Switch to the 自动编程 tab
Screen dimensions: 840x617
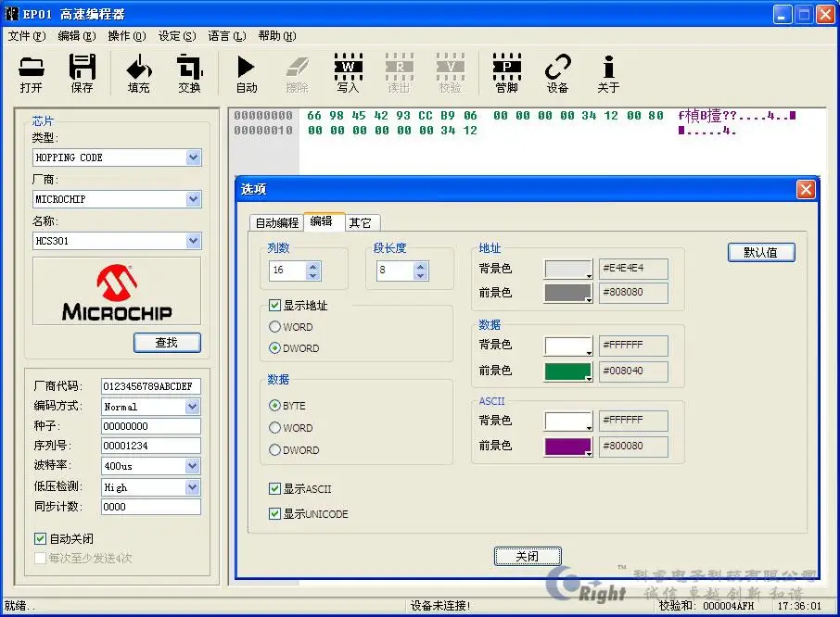click(277, 222)
